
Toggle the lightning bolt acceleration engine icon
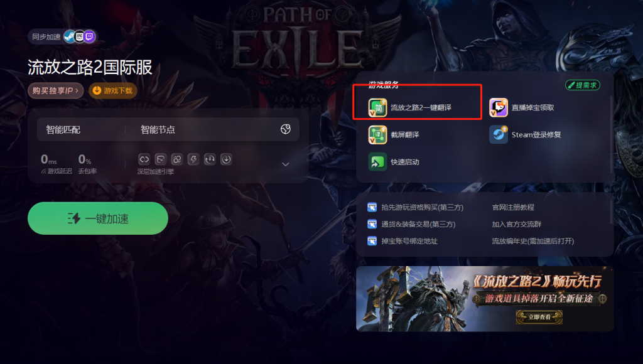click(x=193, y=159)
